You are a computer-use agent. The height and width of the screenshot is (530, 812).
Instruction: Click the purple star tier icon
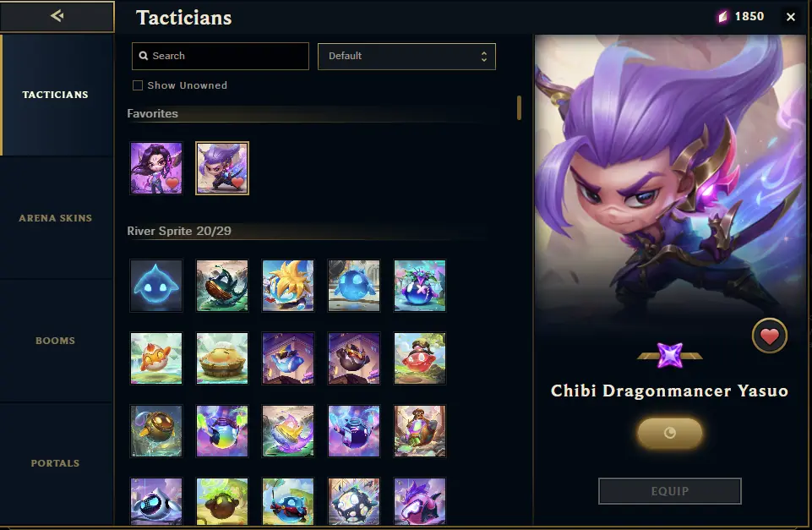coord(669,355)
